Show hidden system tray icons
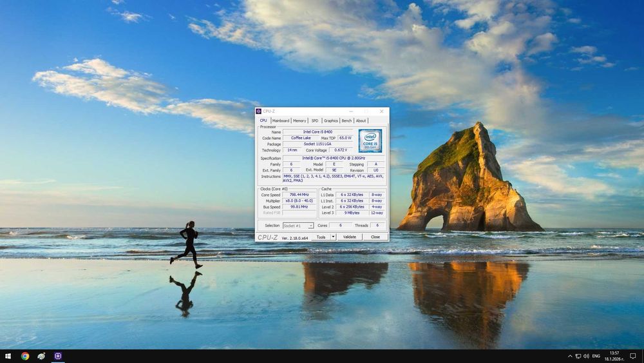Image resolution: width=644 pixels, height=363 pixels. (x=570, y=356)
